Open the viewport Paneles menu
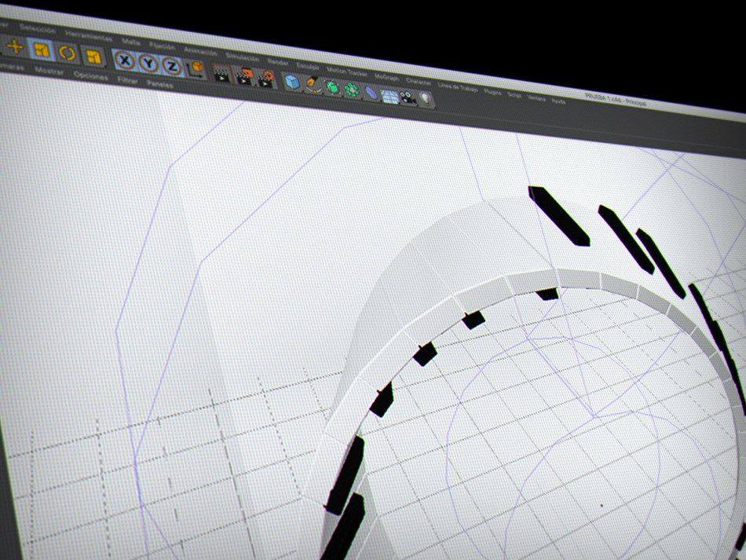 click(160, 84)
